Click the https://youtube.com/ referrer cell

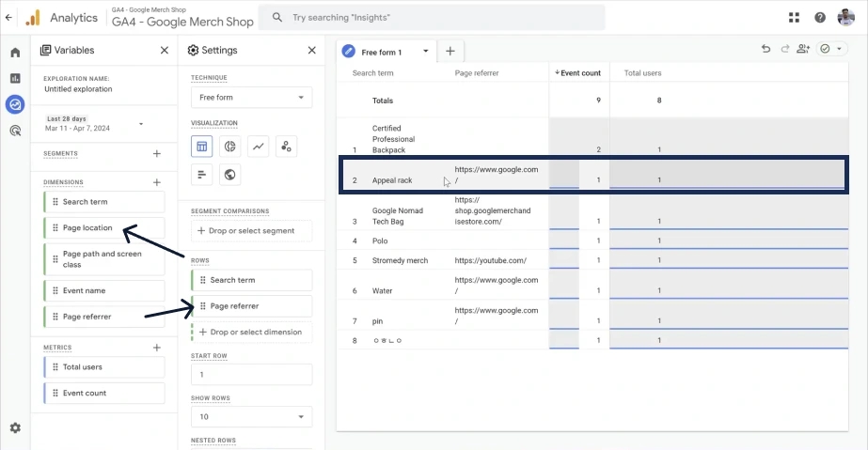click(x=491, y=260)
